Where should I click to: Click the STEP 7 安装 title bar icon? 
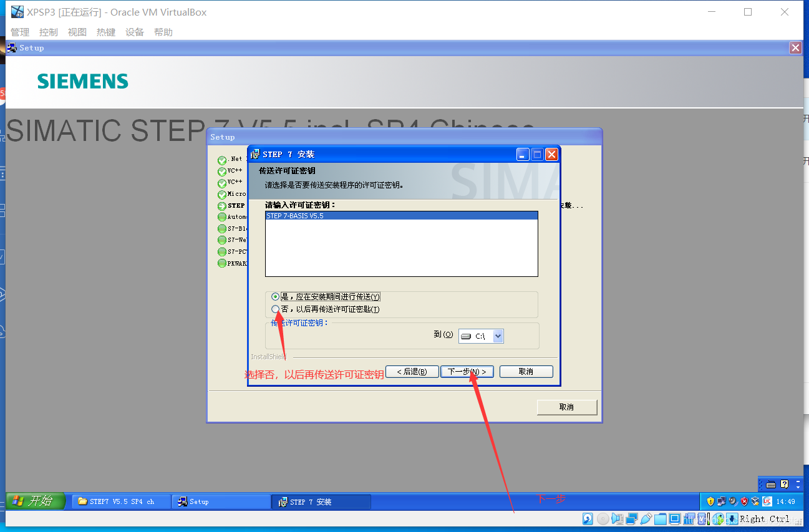(255, 154)
